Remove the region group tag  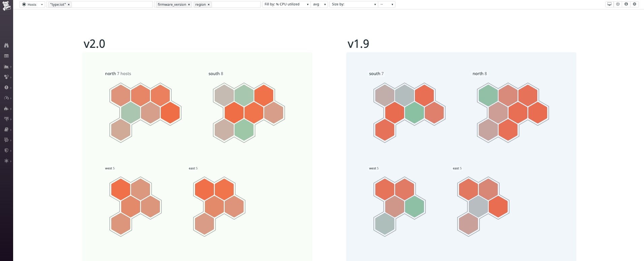click(x=209, y=5)
